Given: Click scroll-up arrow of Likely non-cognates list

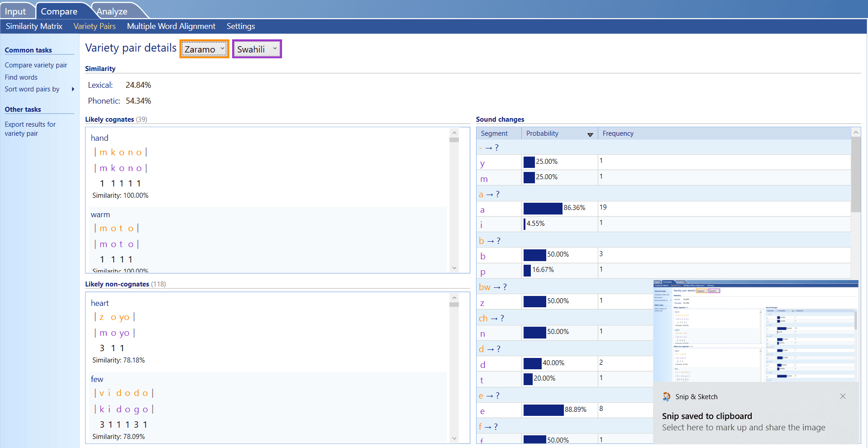Looking at the screenshot, I should [x=454, y=298].
